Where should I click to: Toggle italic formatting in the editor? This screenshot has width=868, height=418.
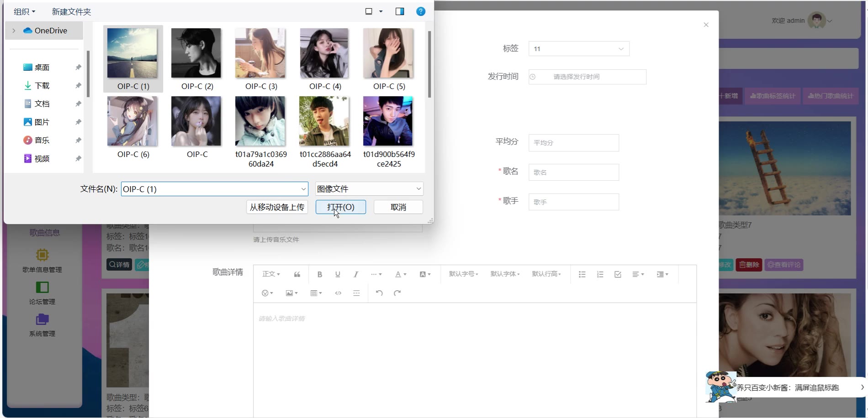point(355,274)
